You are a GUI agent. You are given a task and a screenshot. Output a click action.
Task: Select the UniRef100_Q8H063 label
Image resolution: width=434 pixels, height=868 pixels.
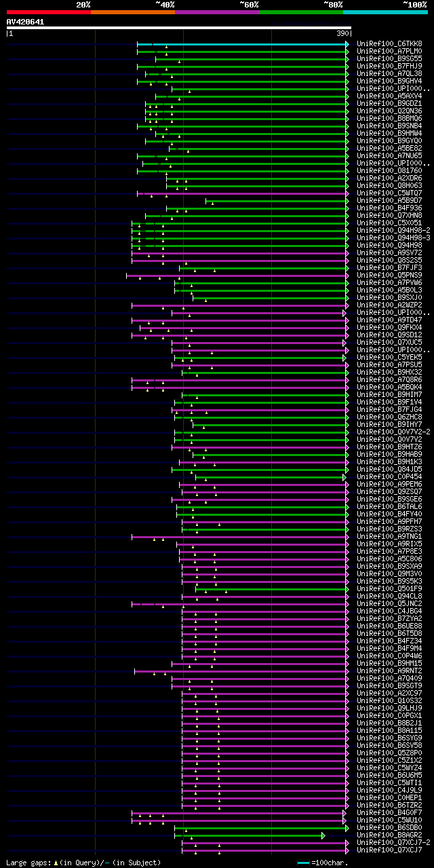[x=388, y=185]
